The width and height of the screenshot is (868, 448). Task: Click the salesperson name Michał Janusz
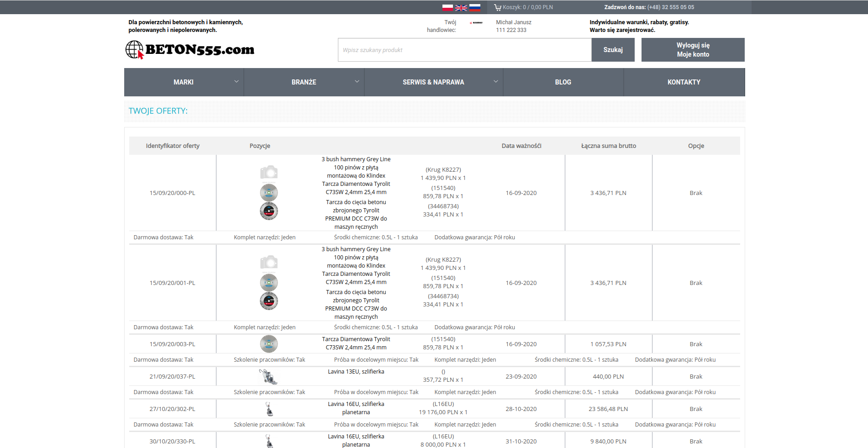[514, 22]
